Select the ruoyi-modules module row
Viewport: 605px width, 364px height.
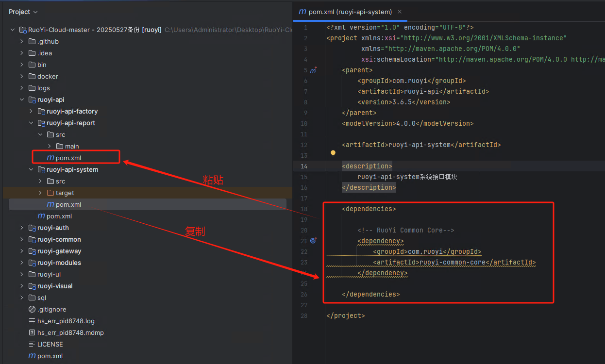coord(148,263)
